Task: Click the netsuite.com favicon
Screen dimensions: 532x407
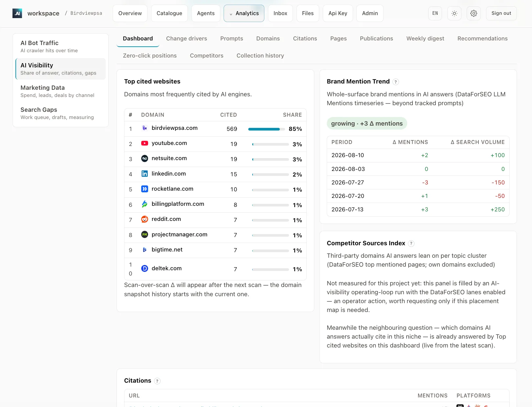Action: click(144, 158)
